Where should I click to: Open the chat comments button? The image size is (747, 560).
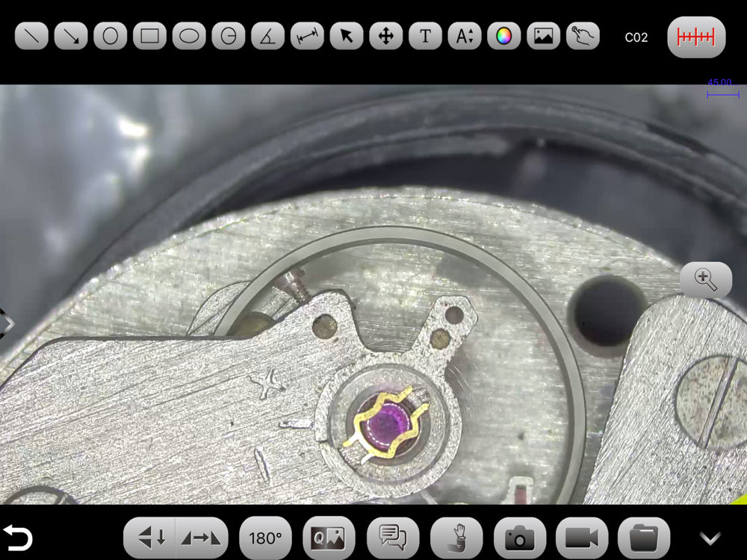click(393, 538)
